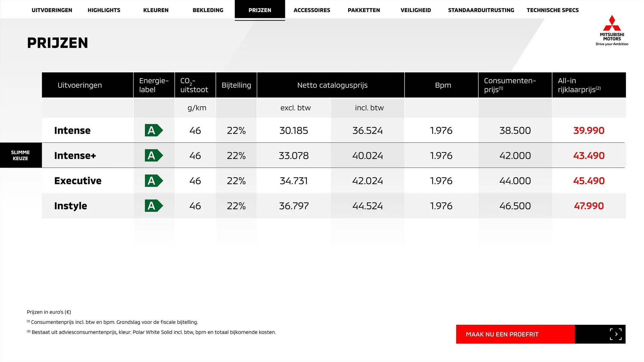
Task: Click the fullscreen expand icon
Action: click(x=615, y=334)
